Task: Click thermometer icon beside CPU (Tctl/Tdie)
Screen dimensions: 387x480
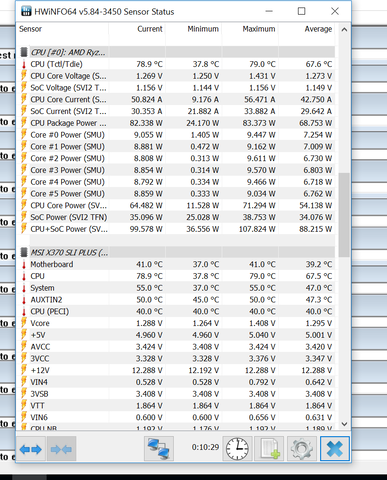Action: click(x=24, y=64)
